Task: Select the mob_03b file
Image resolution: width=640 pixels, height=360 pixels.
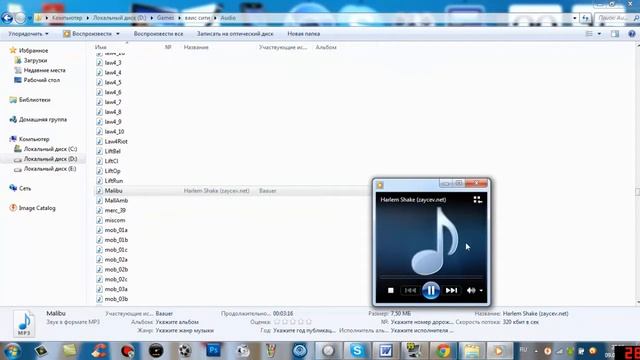Action: [116, 299]
